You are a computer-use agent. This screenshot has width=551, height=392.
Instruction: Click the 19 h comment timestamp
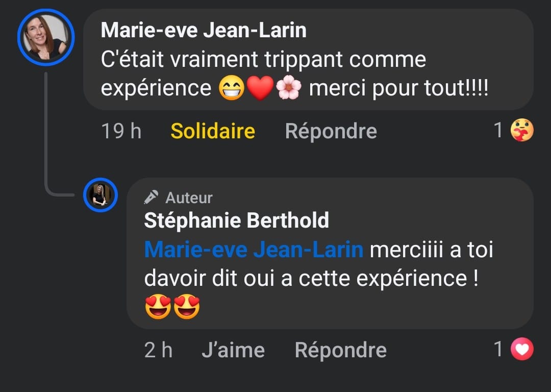coord(121,131)
